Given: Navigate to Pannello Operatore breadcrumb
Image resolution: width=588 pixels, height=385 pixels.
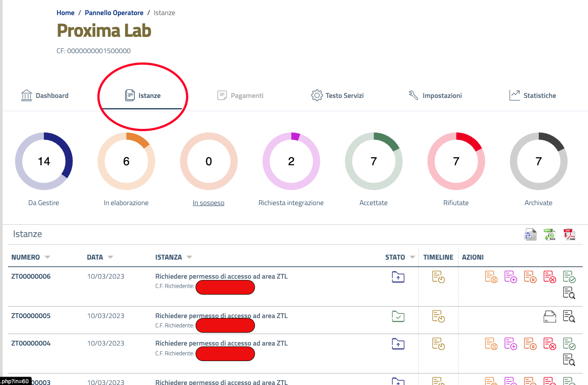Looking at the screenshot, I should click(114, 13).
